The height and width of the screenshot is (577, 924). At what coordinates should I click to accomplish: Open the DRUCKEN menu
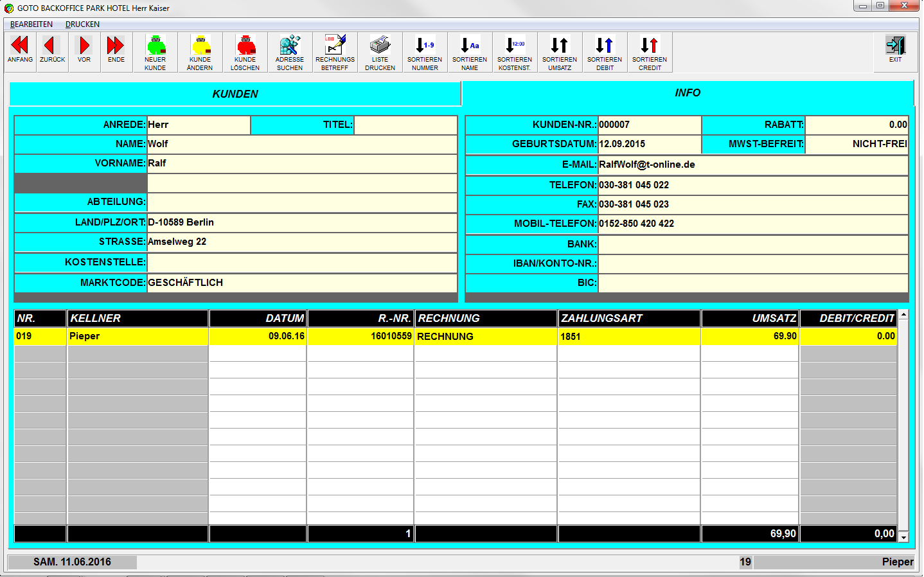click(x=82, y=24)
